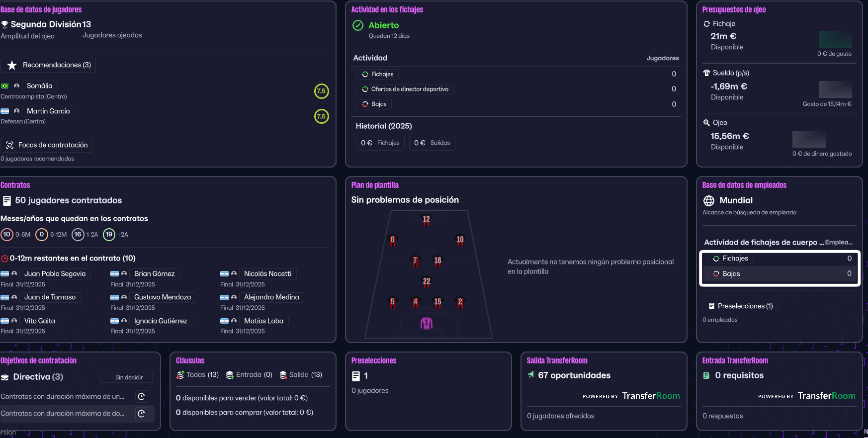The width and height of the screenshot is (868, 438).
Task: Select shirt number 10 on the pitch
Action: 460,241
